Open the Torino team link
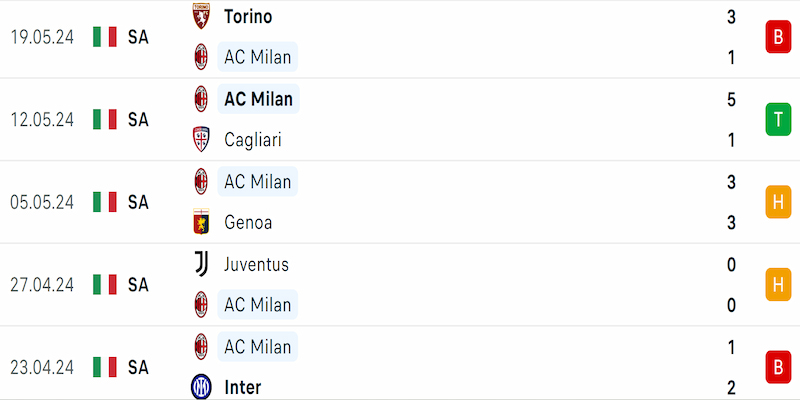This screenshot has width=800, height=400. coord(248,16)
